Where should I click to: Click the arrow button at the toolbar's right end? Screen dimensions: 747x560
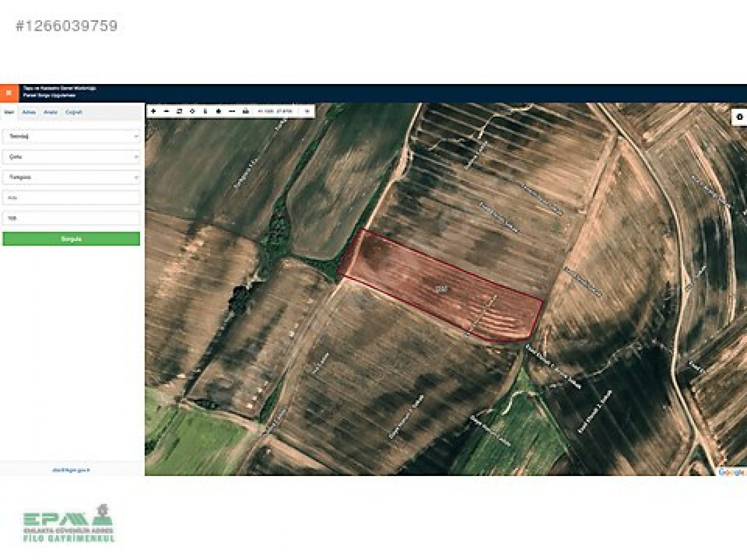(307, 111)
